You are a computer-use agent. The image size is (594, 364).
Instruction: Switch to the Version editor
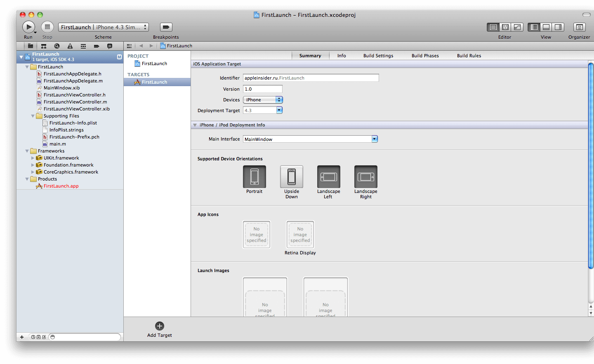coord(517,27)
